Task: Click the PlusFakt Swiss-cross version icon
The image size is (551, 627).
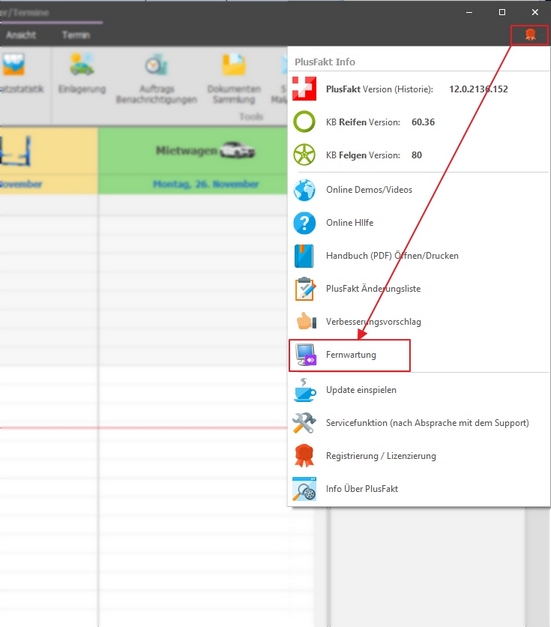Action: 304,89
